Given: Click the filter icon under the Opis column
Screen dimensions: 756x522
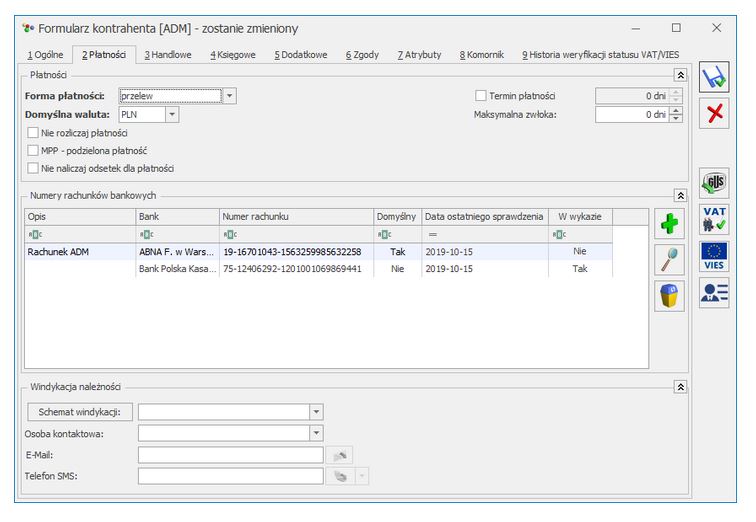Looking at the screenshot, I should 35,235.
